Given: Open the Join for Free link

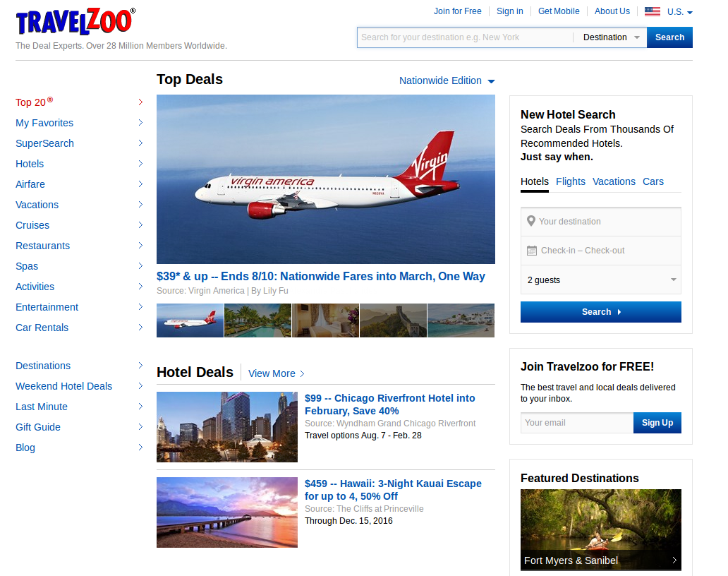Looking at the screenshot, I should (457, 11).
